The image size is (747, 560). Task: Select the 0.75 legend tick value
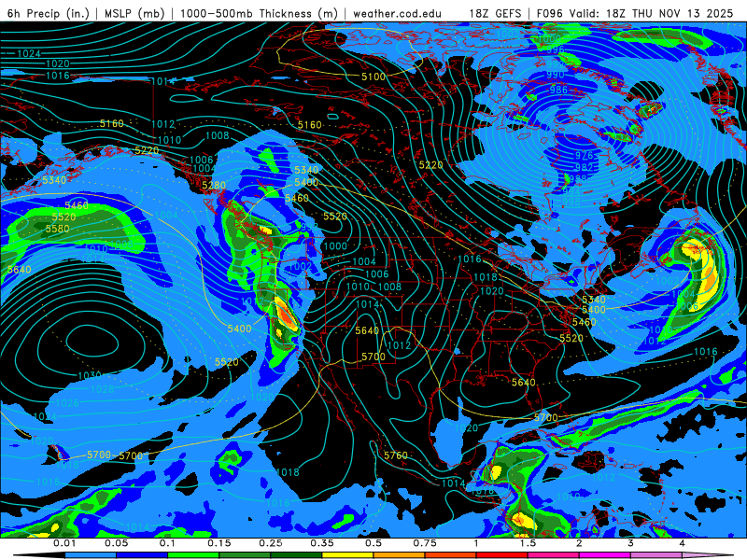point(425,543)
